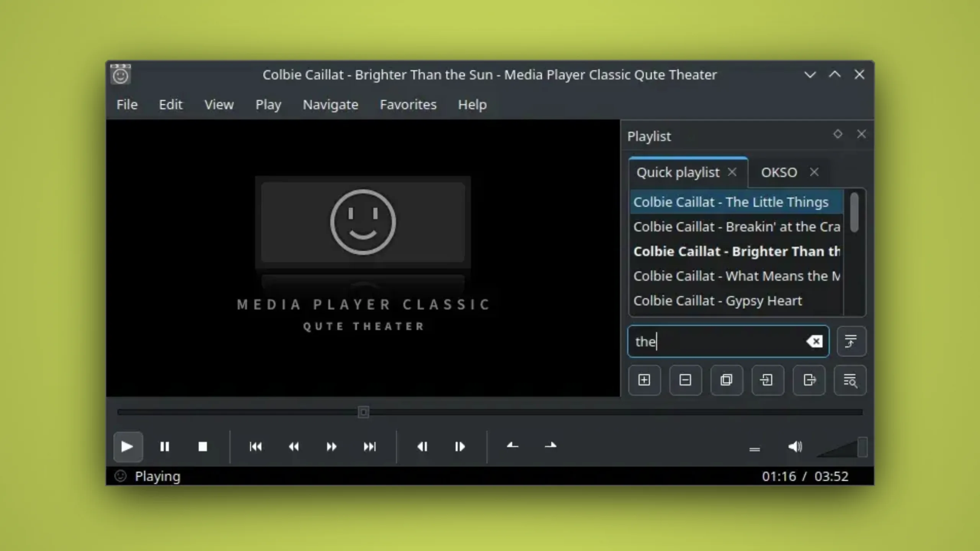Minimize the window with down chevron
The image size is (980, 551).
click(x=810, y=75)
